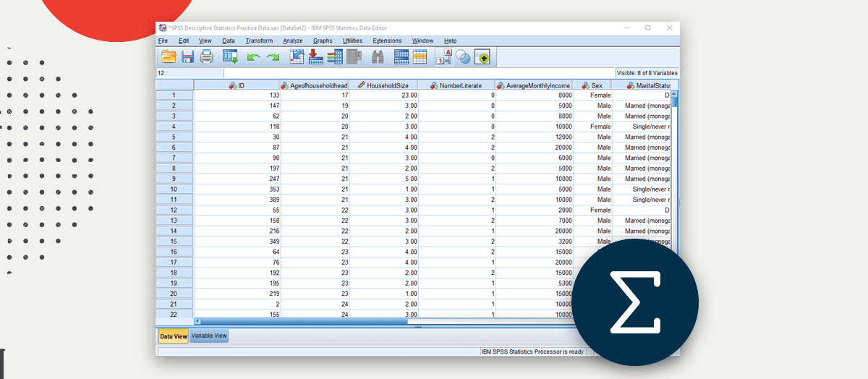This screenshot has width=868, height=379.
Task: Click the Processor is ready status text
Action: pos(532,352)
